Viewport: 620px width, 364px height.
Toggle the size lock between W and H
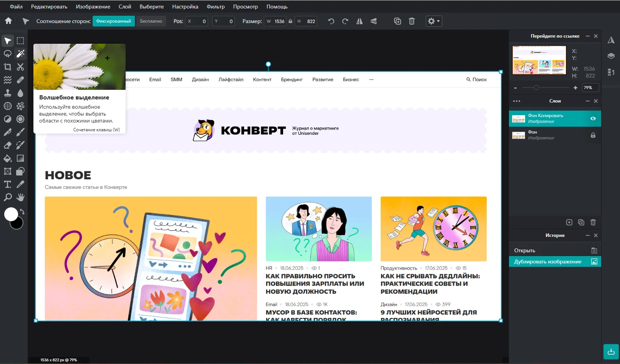290,22
